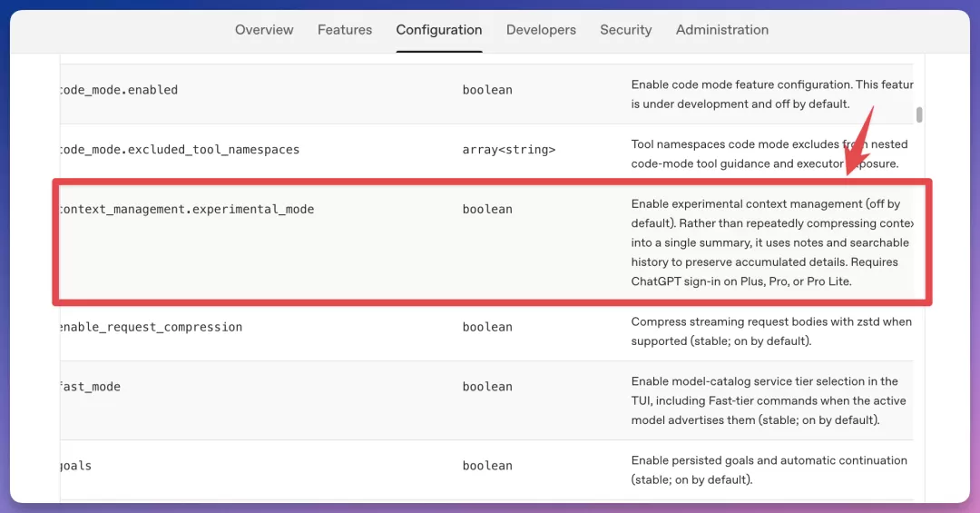This screenshot has height=513, width=980.
Task: Click the code_mode.enabled key name
Action: [x=119, y=90]
